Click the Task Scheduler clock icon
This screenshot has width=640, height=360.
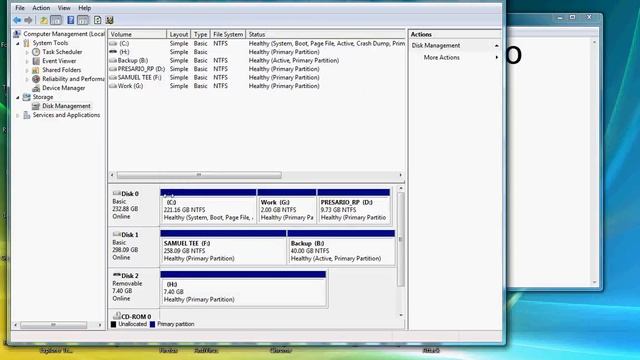36,52
